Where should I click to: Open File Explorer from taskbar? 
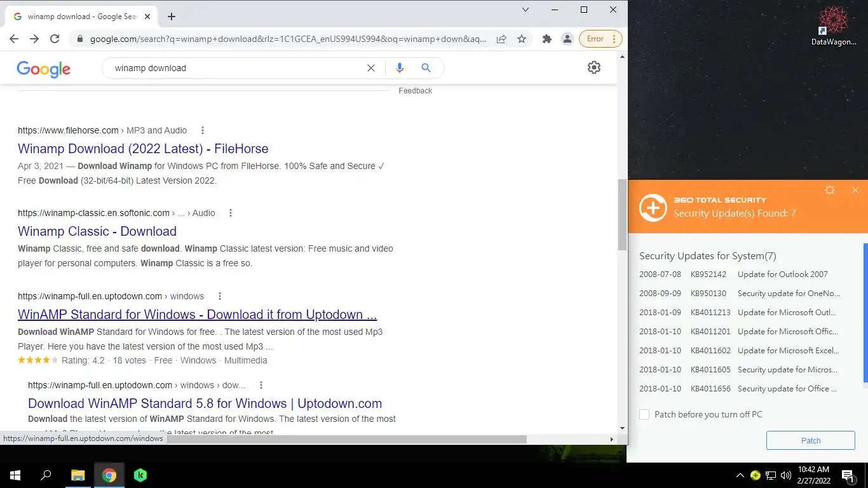(78, 475)
